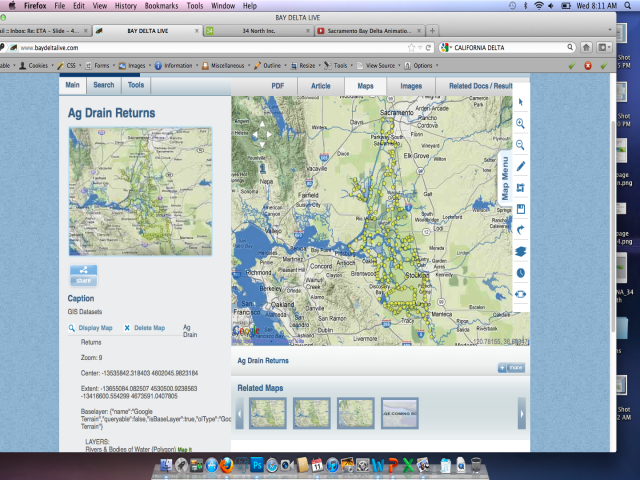Open the Tools tab in sidebar
Image resolution: width=640 pixels, height=480 pixels.
[136, 85]
